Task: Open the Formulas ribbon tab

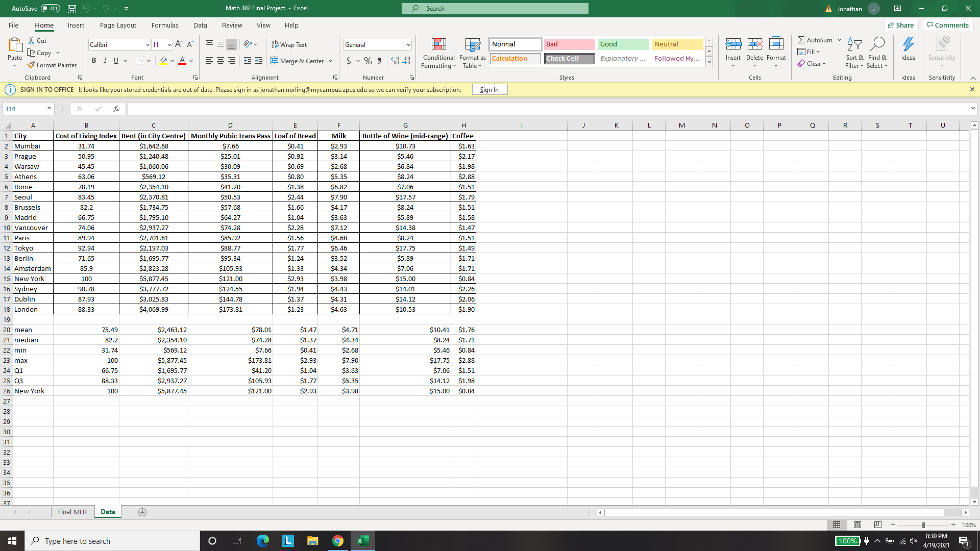Action: [x=165, y=25]
